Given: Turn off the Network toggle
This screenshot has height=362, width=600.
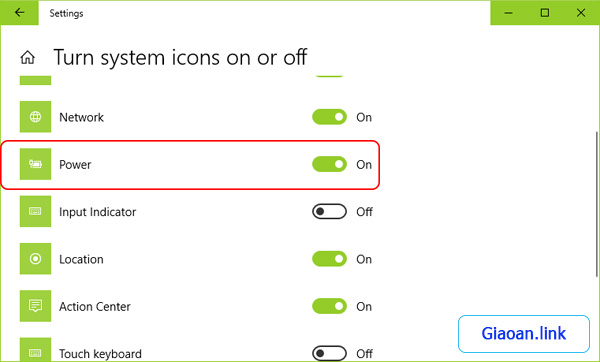Looking at the screenshot, I should pos(329,117).
